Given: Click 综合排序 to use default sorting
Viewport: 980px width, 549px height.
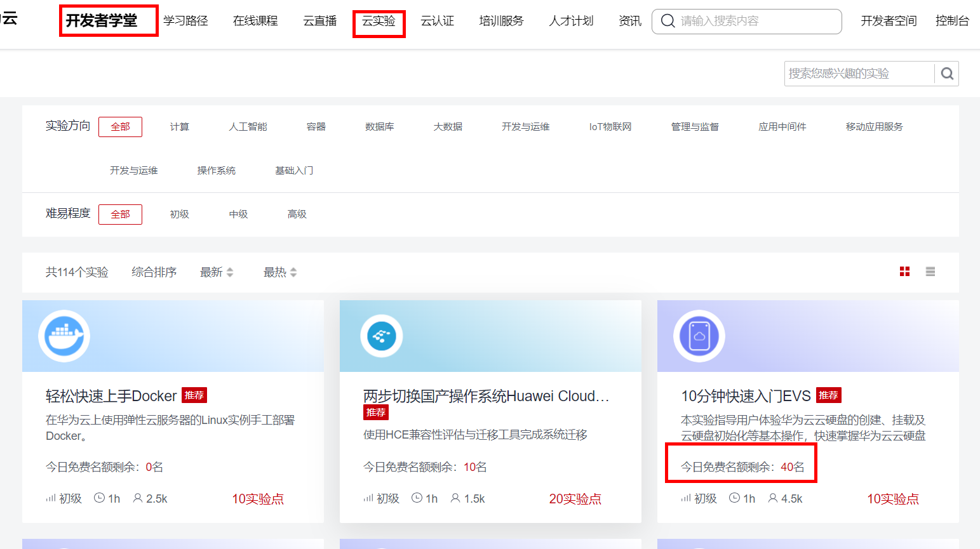Looking at the screenshot, I should click(x=154, y=272).
